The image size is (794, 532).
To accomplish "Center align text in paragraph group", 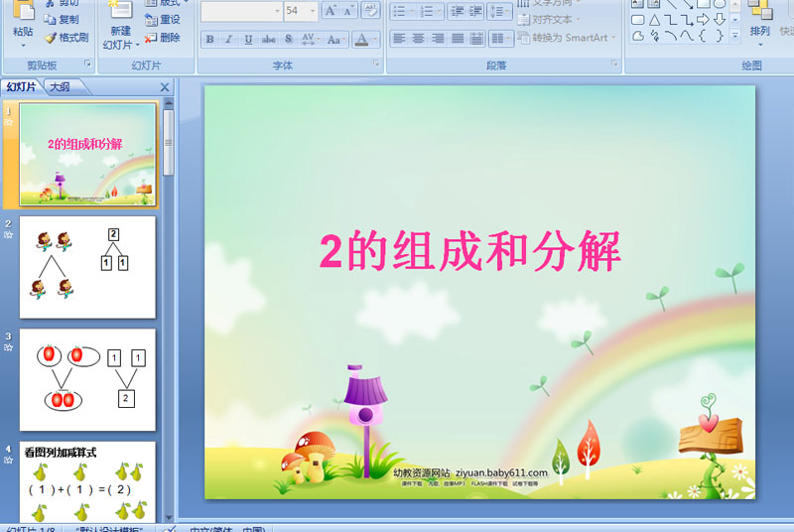I will coord(418,39).
